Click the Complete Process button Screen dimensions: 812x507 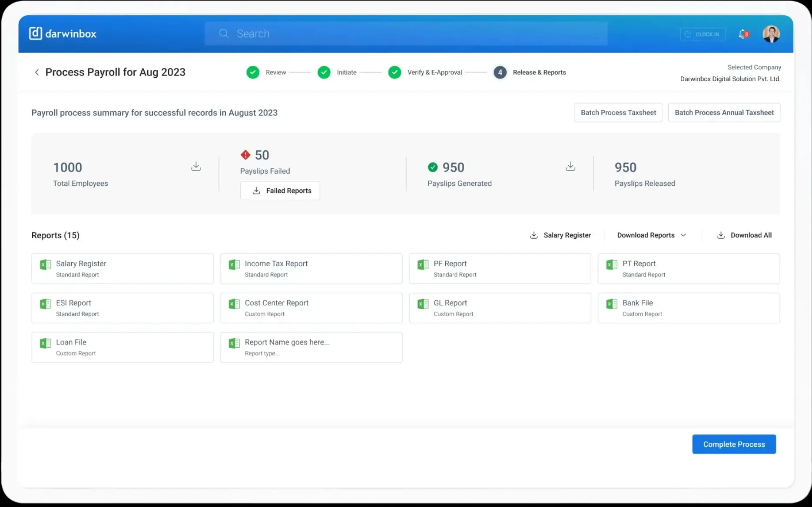coord(734,444)
